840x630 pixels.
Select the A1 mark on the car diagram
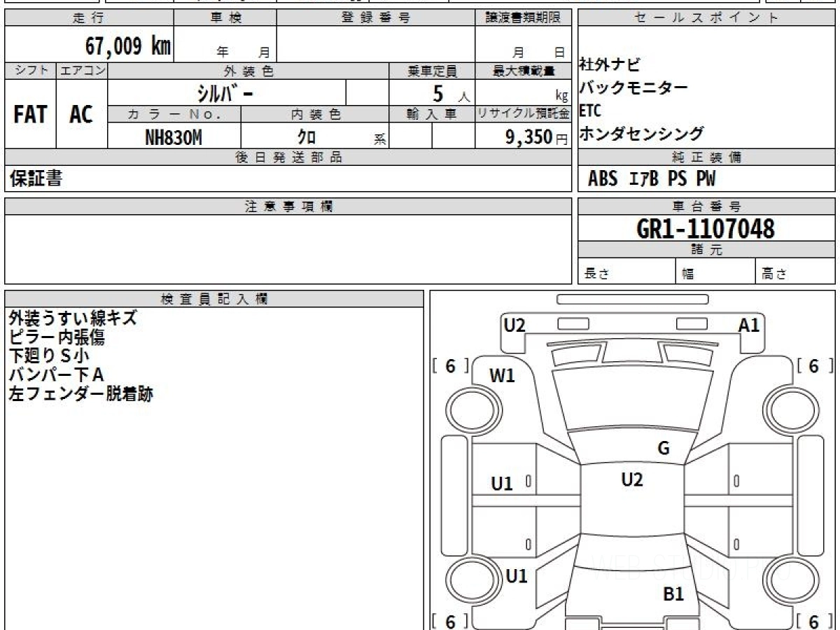coord(749,325)
